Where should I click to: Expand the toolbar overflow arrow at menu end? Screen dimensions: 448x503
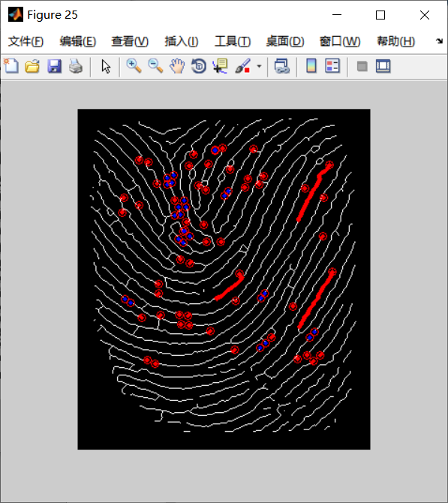pyautogui.click(x=439, y=41)
